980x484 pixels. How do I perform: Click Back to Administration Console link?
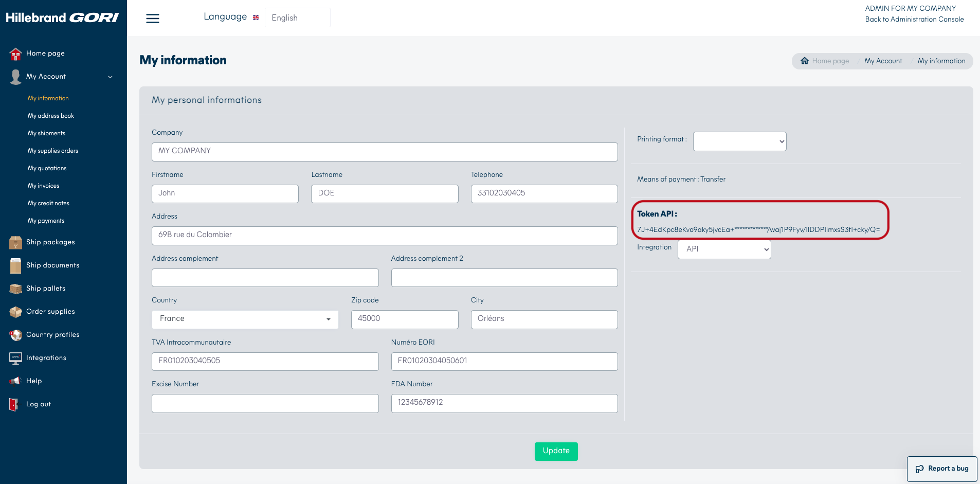914,20
